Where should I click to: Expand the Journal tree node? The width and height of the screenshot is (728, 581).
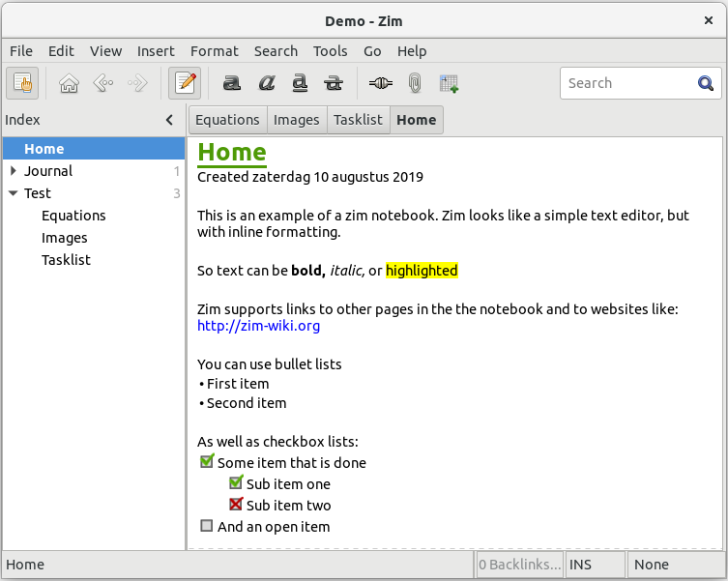(x=13, y=171)
